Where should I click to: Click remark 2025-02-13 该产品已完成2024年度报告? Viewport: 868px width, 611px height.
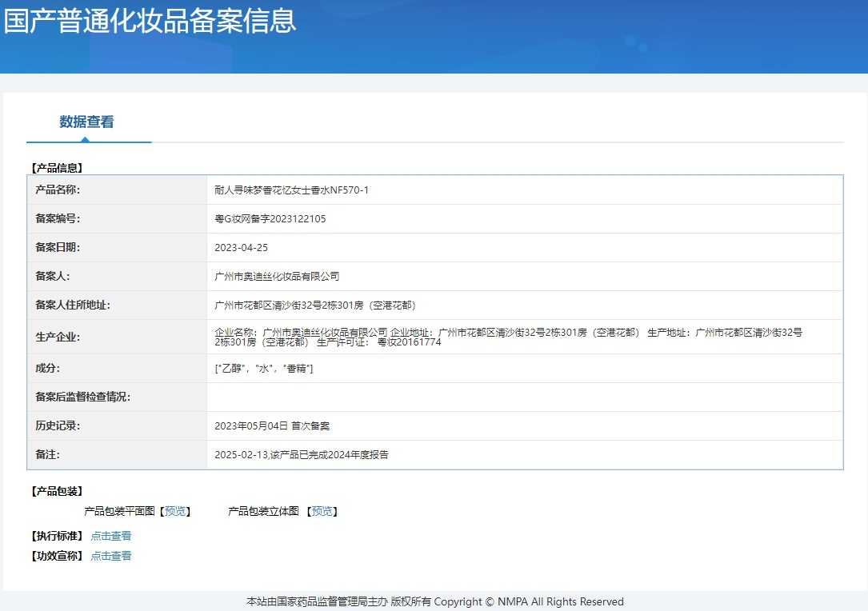point(302,454)
